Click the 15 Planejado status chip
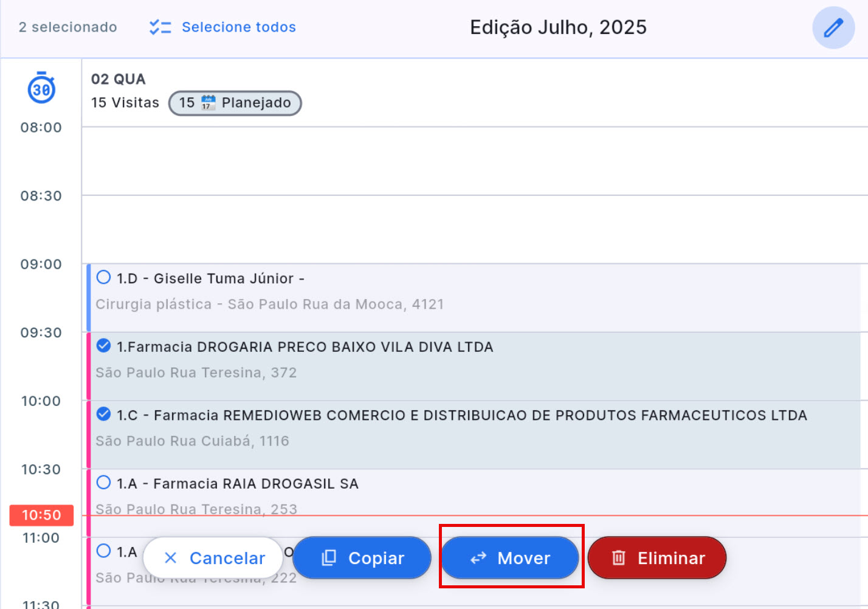The image size is (868, 609). 235,103
